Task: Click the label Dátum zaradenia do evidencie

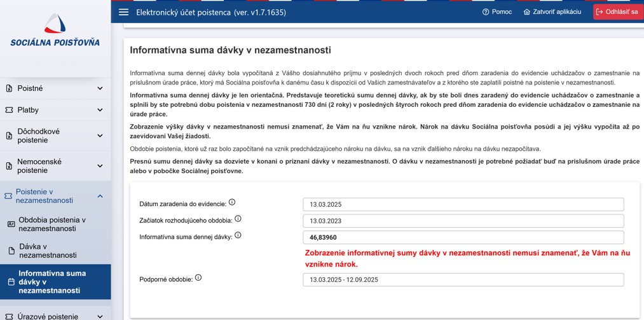Action: (x=182, y=204)
